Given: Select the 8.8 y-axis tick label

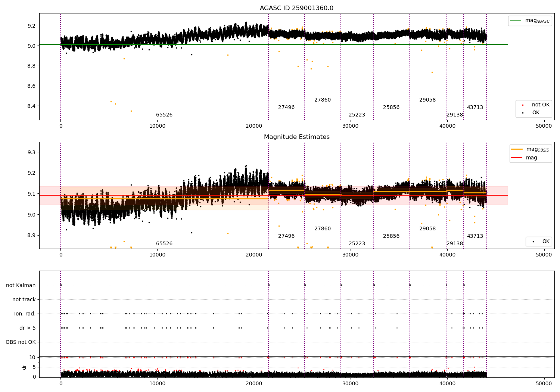Looking at the screenshot, I should coord(31,66).
